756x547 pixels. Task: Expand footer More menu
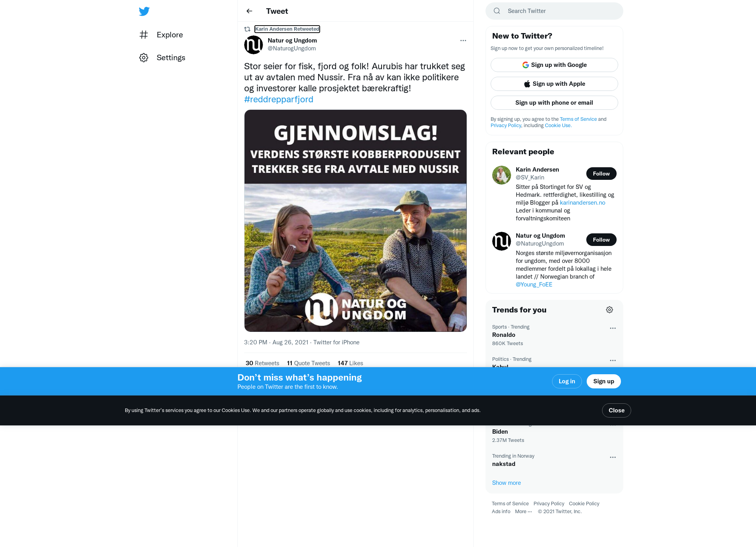pos(523,512)
